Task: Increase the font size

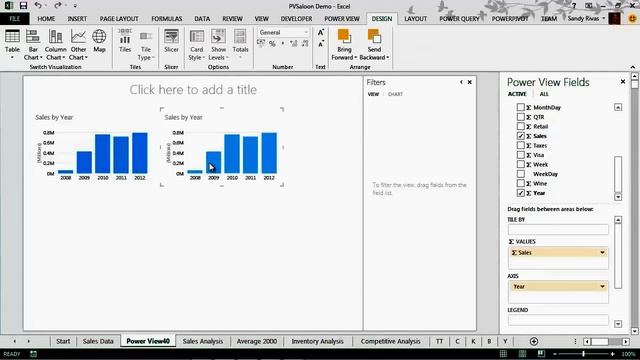Action: 321,32
